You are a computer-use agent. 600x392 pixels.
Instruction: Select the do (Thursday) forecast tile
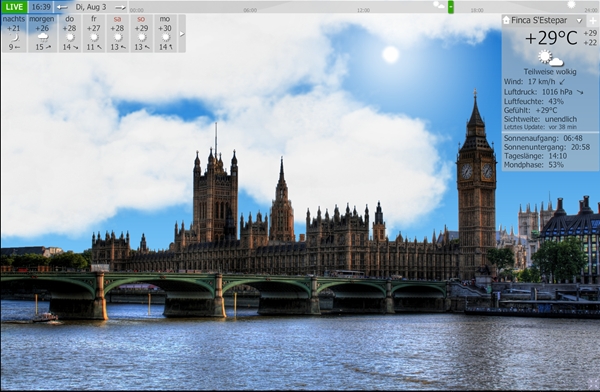pos(70,33)
